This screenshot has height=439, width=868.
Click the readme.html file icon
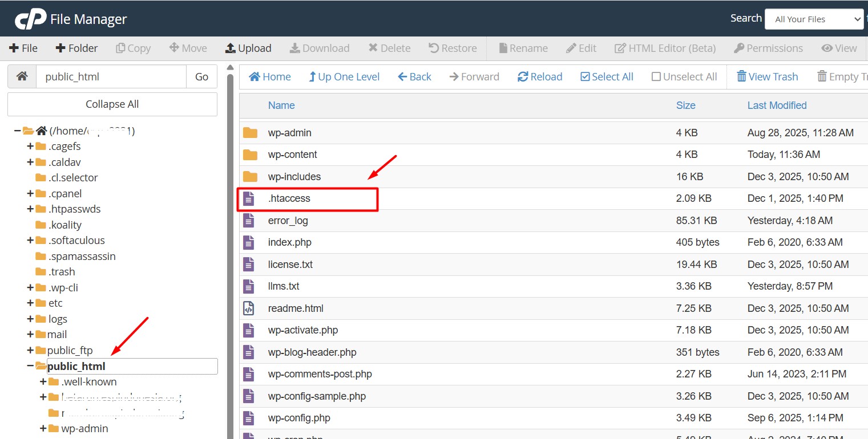pos(249,308)
